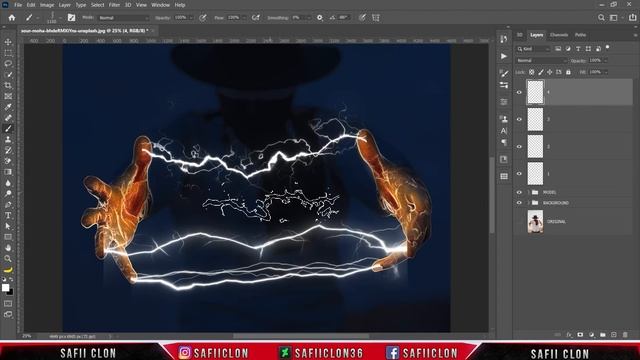This screenshot has width=640, height=360.
Task: Open smoothing options gear icon
Action: pos(320,18)
